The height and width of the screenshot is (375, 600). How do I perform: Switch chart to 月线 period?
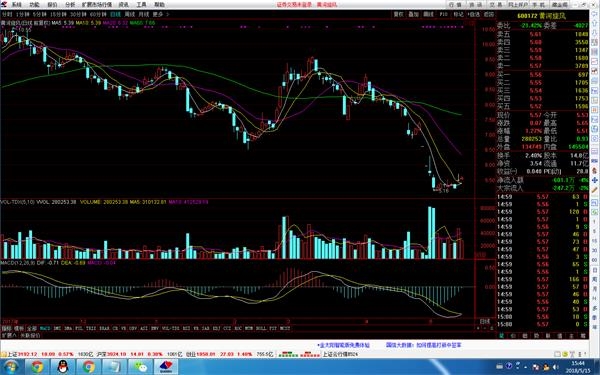[143, 14]
